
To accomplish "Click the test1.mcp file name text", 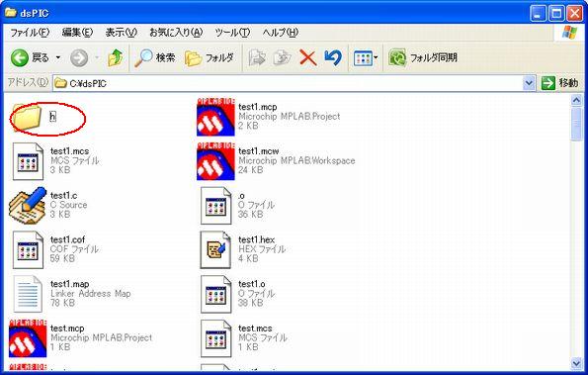I will [258, 107].
